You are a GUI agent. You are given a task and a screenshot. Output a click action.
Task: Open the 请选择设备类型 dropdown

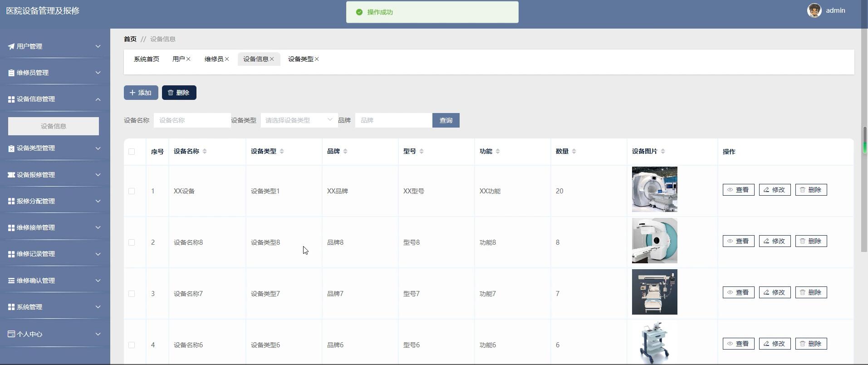(x=299, y=120)
